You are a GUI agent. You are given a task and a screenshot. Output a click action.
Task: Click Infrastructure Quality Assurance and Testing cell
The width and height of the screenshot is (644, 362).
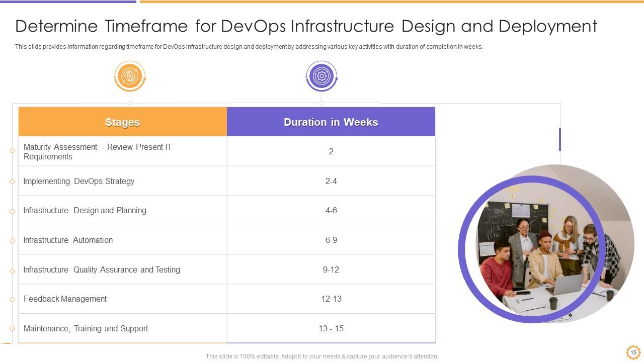pos(102,269)
